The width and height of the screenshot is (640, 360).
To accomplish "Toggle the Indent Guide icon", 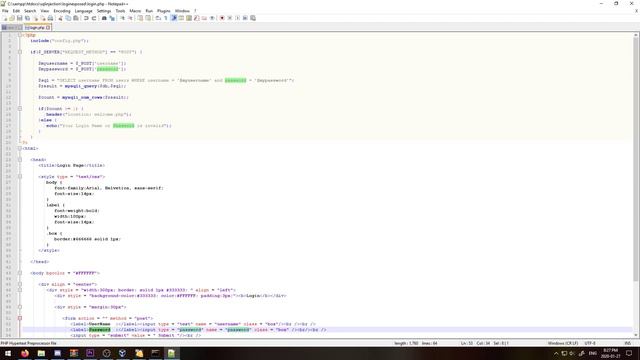I will pyautogui.click(x=173, y=18).
